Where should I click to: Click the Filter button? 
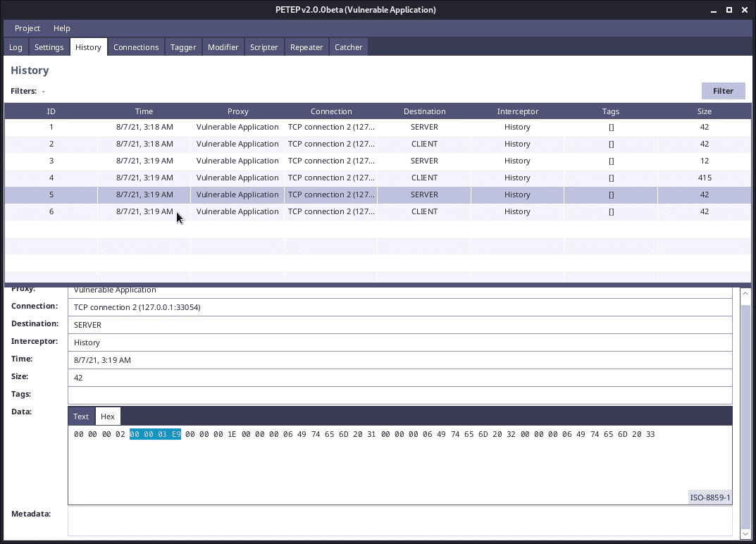pos(723,91)
